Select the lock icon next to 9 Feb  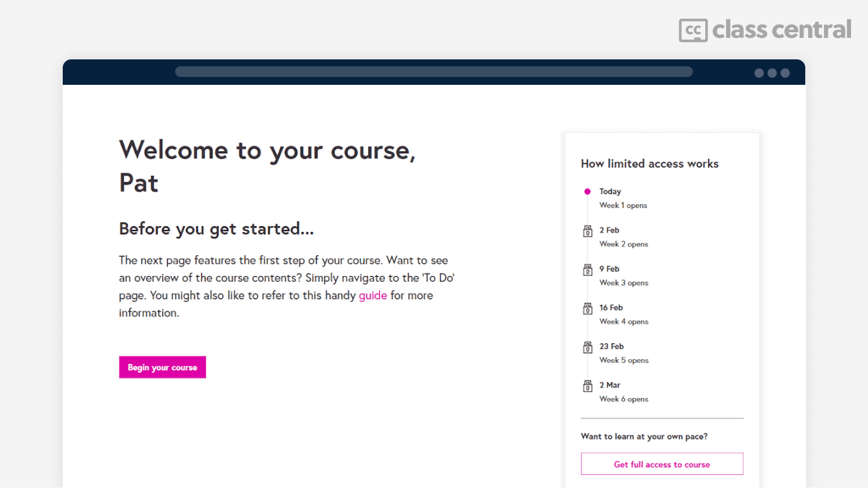588,270
